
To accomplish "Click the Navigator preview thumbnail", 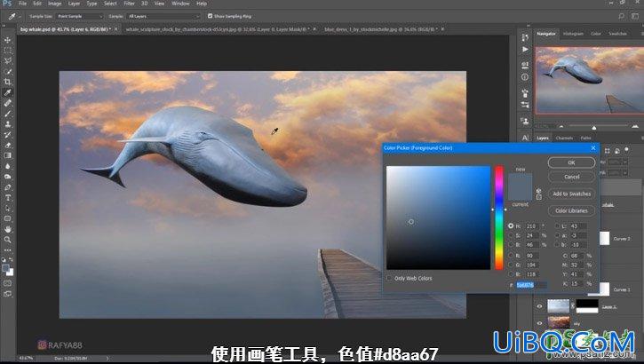I will [590, 80].
